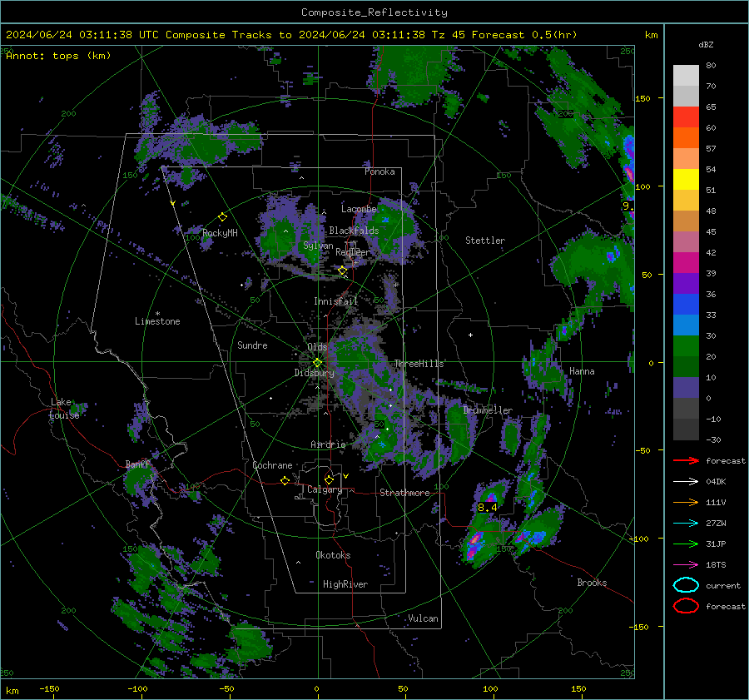Click the yellow diamond marker at Calgary
The width and height of the screenshot is (749, 700).
(x=329, y=479)
